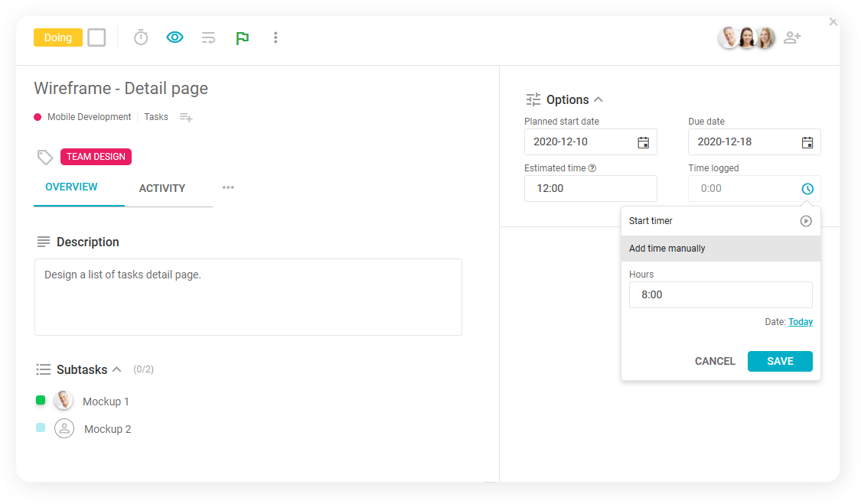861x504 pixels.
Task: Click the Wireframe - Detail page title
Action: [x=121, y=89]
